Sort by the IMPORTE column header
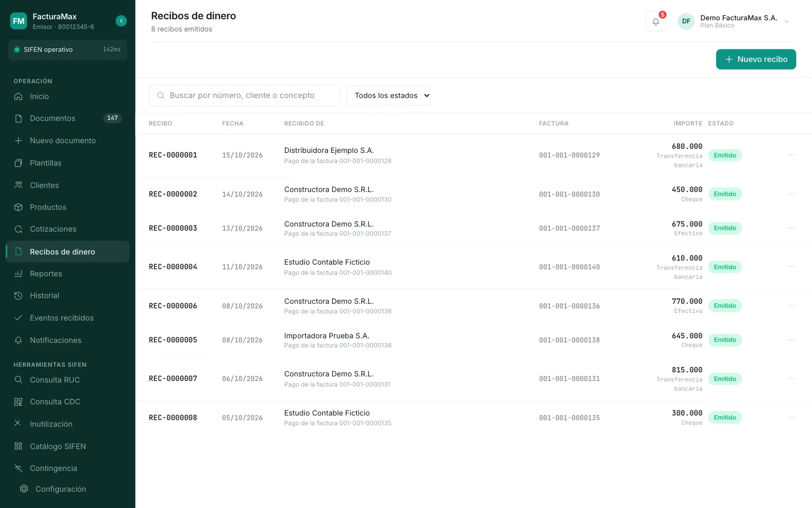Image resolution: width=812 pixels, height=508 pixels. point(688,123)
